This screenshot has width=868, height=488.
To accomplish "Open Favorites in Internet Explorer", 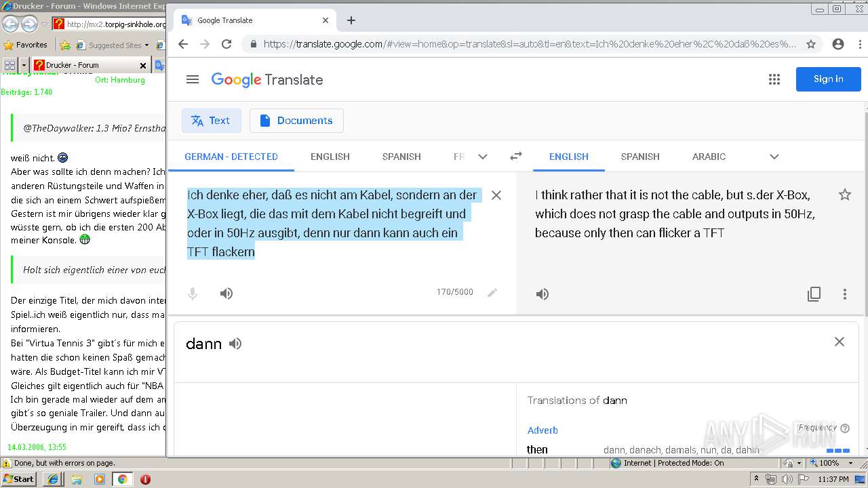I will click(x=26, y=45).
